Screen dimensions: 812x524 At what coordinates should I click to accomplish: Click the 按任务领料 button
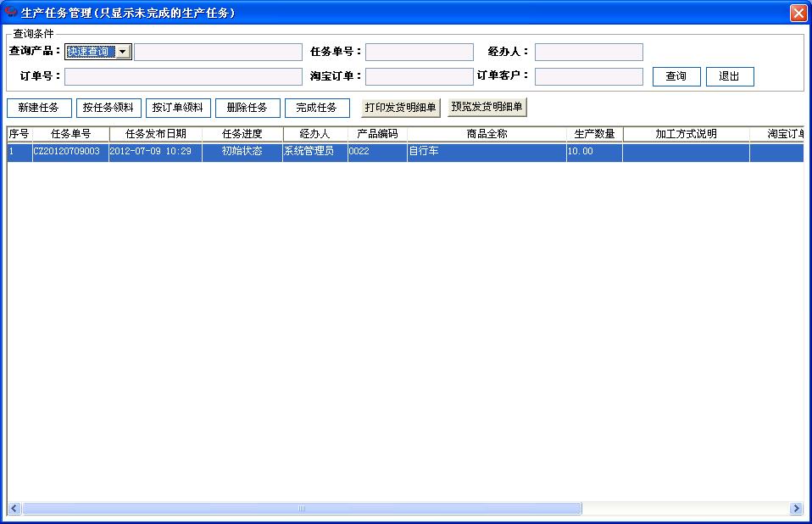108,108
